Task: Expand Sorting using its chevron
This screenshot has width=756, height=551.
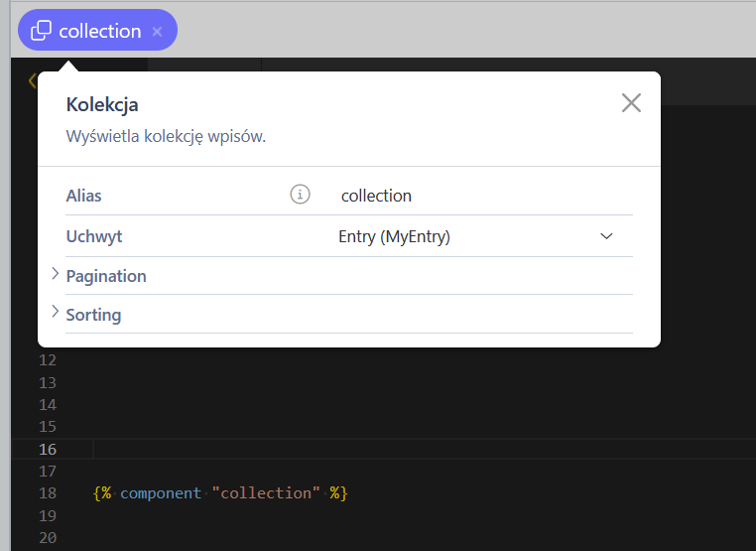Action: coord(55,314)
